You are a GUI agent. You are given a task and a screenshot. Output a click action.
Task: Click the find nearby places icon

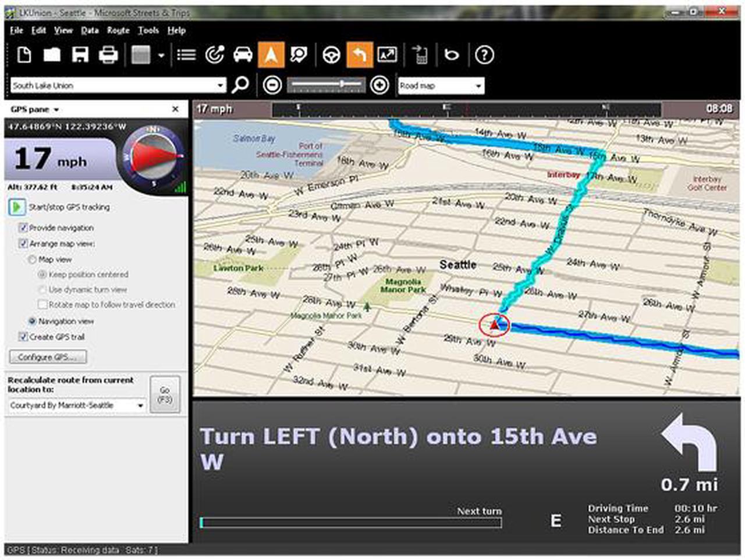[x=299, y=55]
